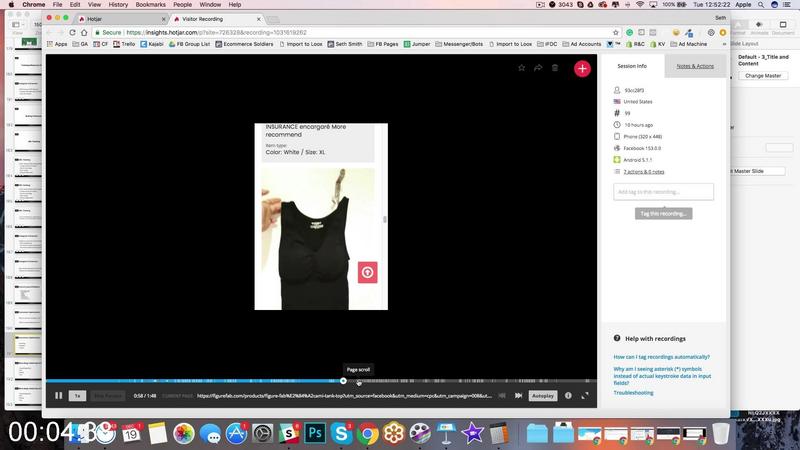The width and height of the screenshot is (800, 450).
Task: Open the People menu
Action: [x=182, y=4]
